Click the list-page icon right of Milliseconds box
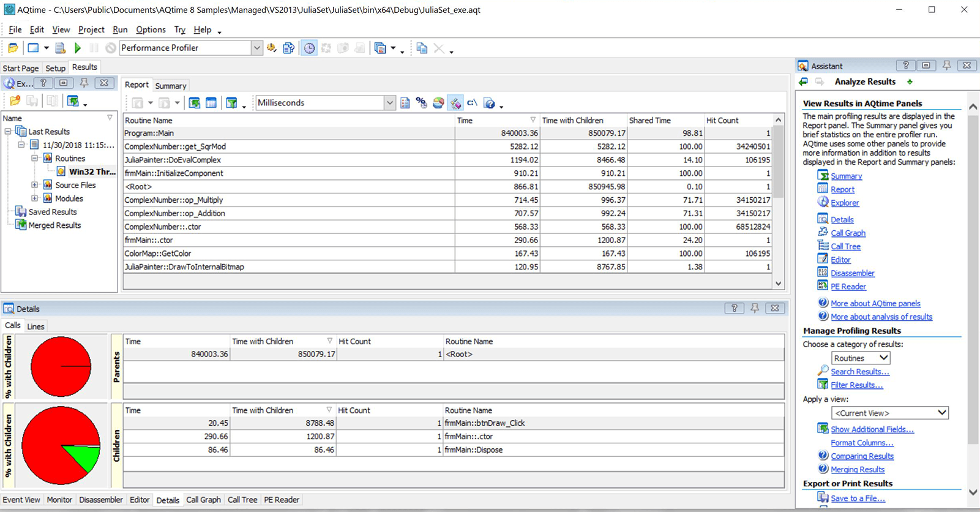The image size is (980, 512). click(405, 103)
